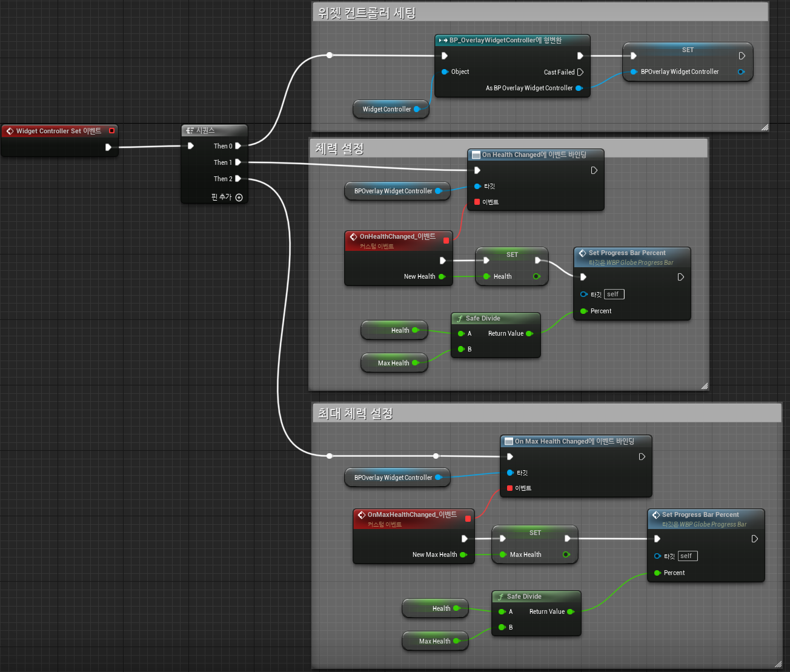Select the New Max Health output pin

pyautogui.click(x=463, y=554)
